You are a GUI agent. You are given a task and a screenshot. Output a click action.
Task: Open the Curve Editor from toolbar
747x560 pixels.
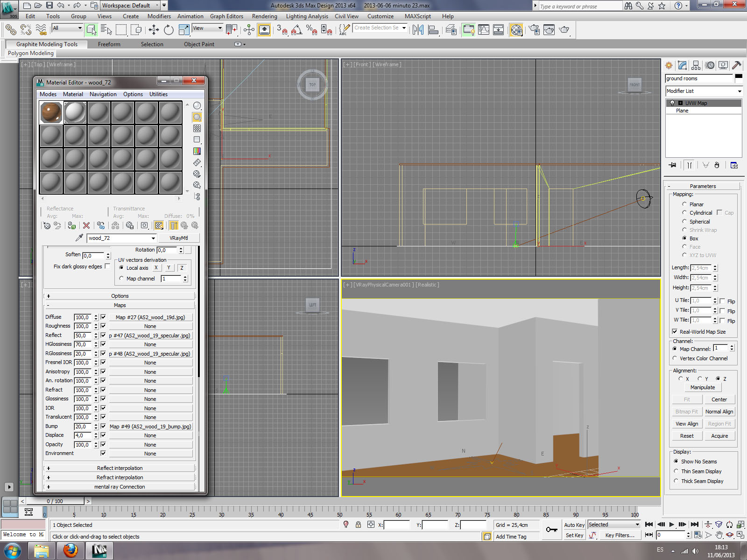(484, 30)
